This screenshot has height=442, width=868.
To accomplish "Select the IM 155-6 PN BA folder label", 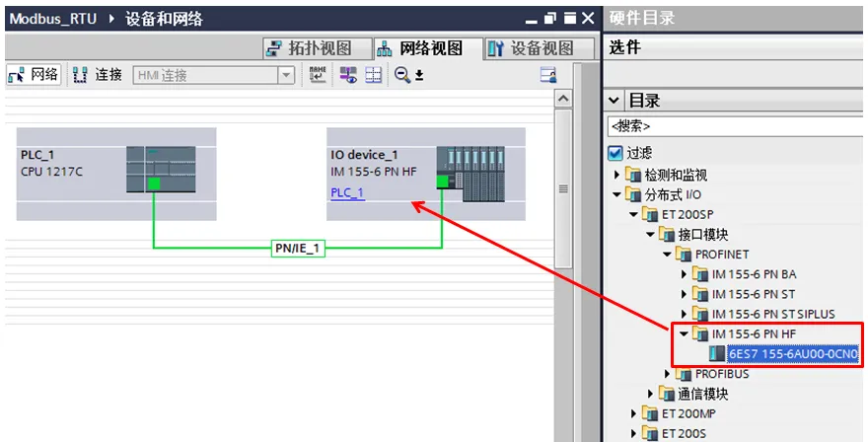I will 754,274.
